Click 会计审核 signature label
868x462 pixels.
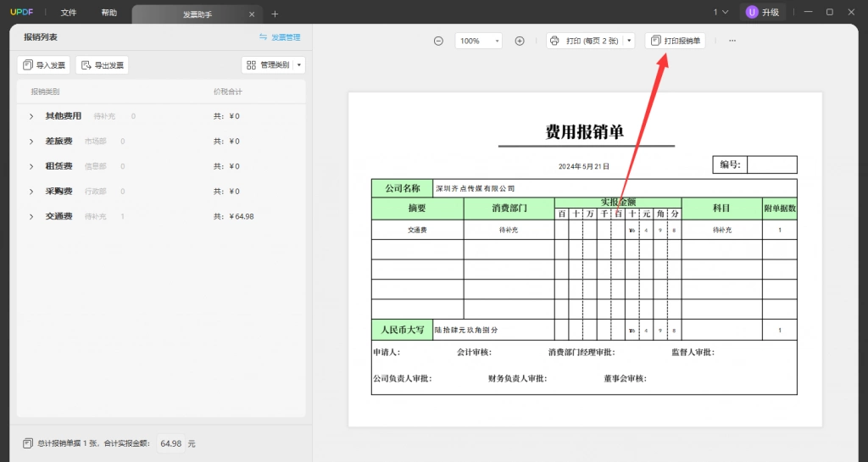474,353
